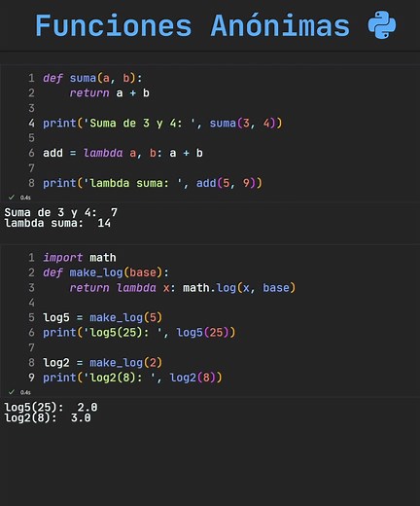Click the first cell's '0.4s' execution time
Image resolution: width=420 pixels, height=506 pixels.
25,198
